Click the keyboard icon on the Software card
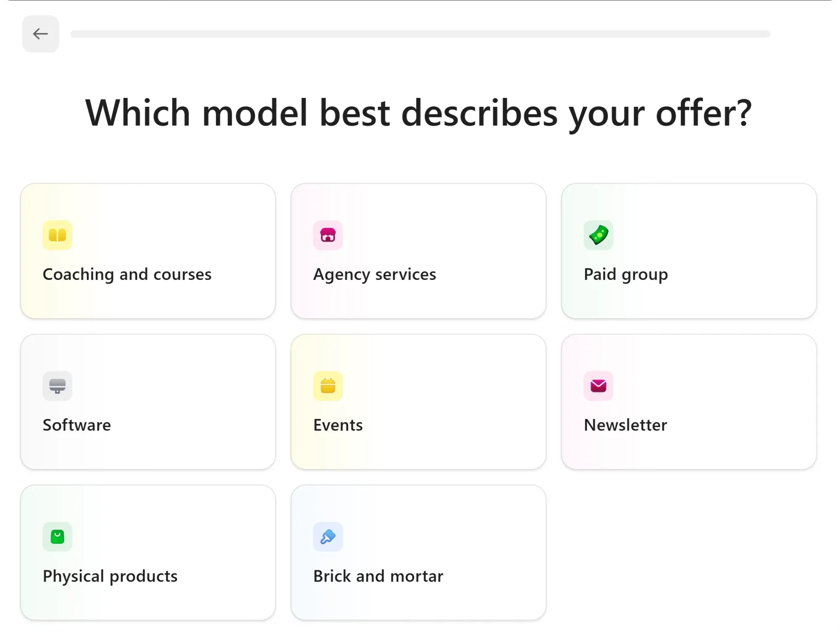Screen dimensions: 840x635 click(x=57, y=386)
